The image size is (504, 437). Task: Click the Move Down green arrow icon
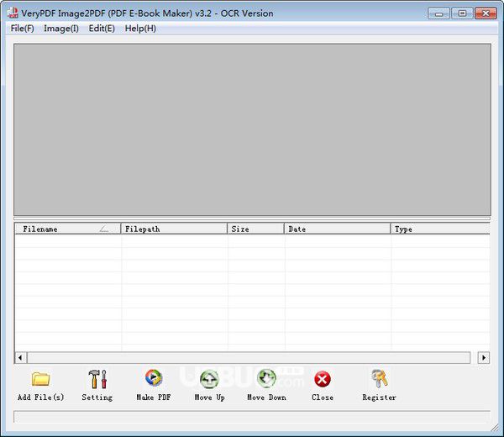click(x=266, y=378)
